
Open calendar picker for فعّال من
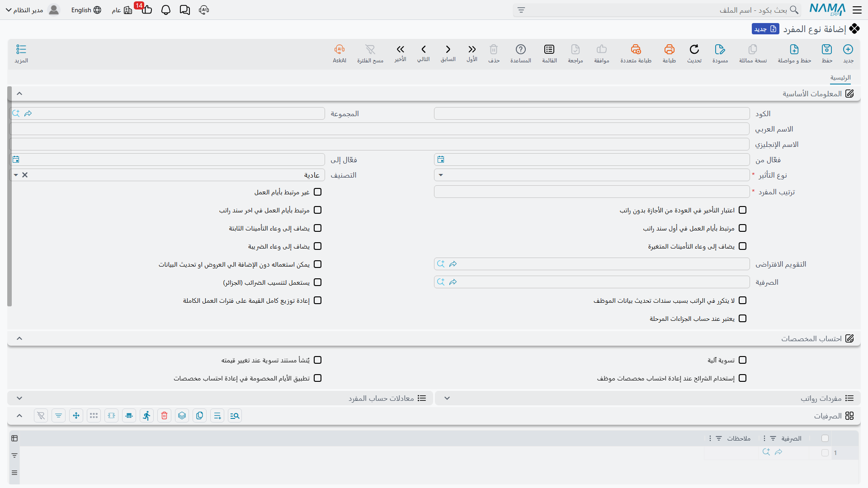tap(441, 160)
